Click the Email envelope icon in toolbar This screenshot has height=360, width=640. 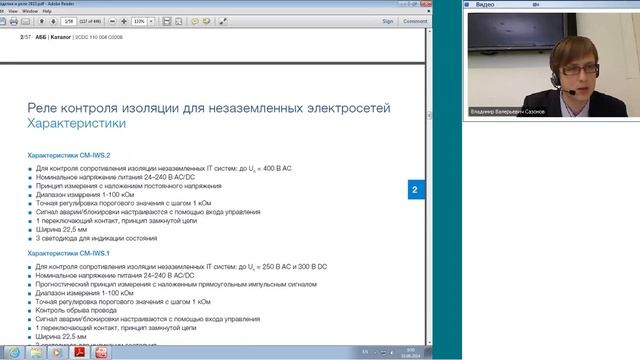pos(25,21)
